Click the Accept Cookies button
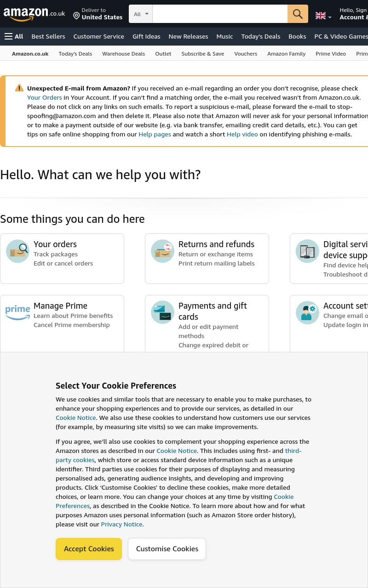The height and width of the screenshot is (588, 368). 89,549
